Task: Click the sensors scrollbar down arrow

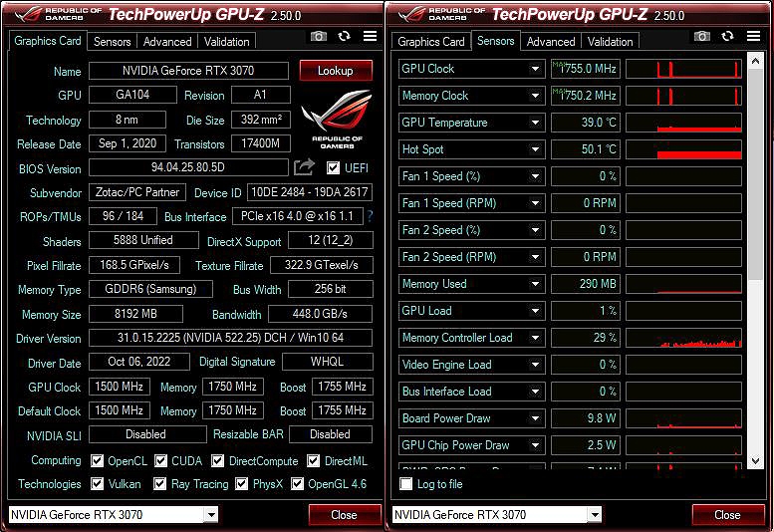Action: click(755, 460)
